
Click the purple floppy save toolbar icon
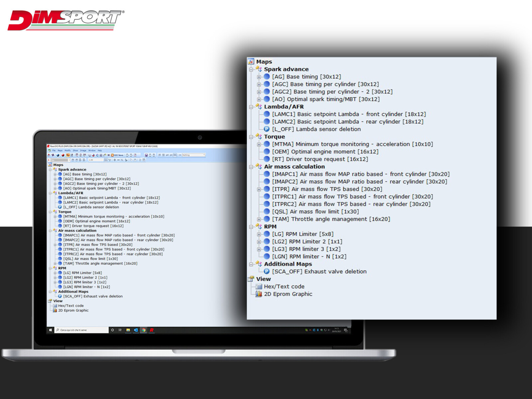click(x=146, y=155)
